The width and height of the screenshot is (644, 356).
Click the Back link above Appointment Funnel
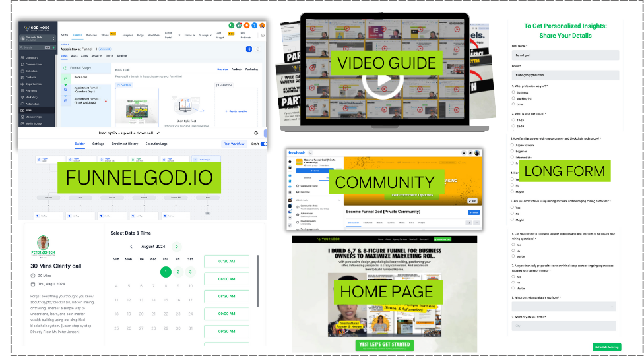pos(65,44)
